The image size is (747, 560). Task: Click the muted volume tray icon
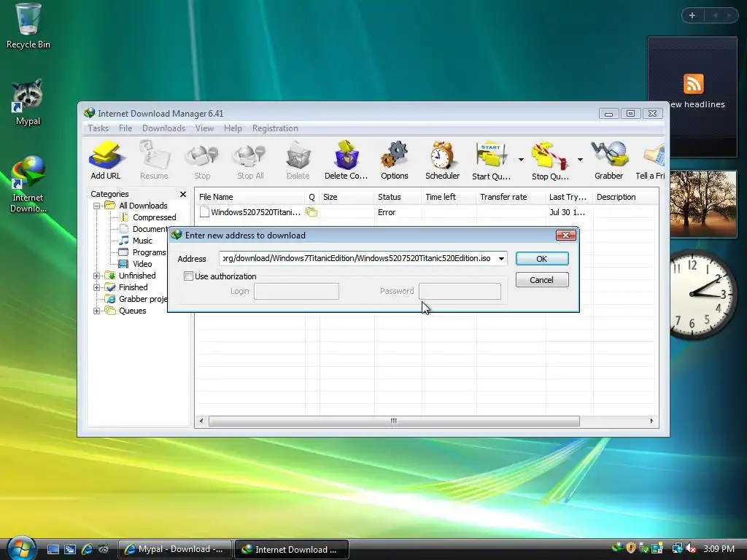pyautogui.click(x=690, y=548)
